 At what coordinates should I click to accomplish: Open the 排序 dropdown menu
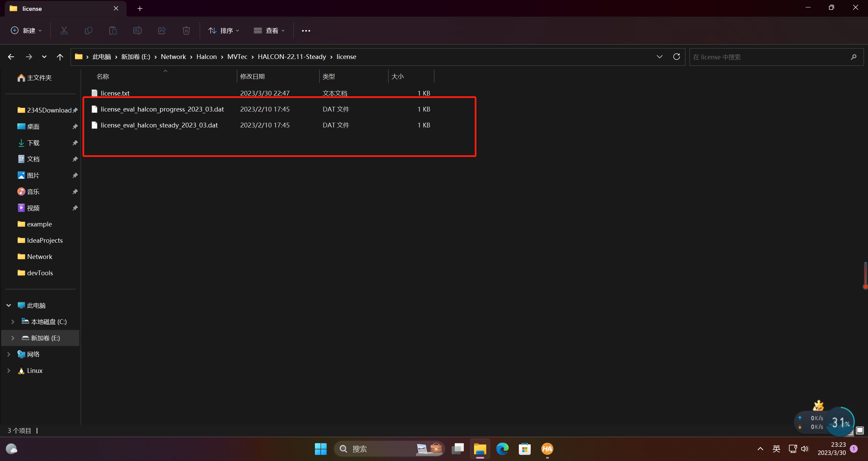click(223, 31)
